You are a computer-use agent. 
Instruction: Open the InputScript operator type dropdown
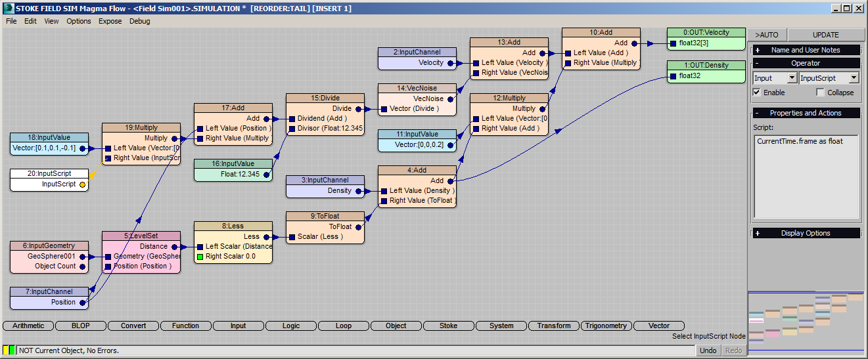pyautogui.click(x=854, y=77)
